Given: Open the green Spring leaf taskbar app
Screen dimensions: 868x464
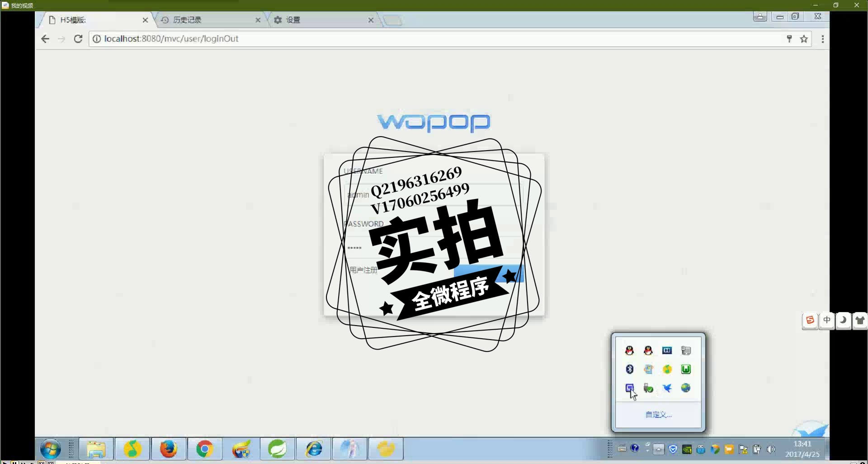Looking at the screenshot, I should 277,449.
